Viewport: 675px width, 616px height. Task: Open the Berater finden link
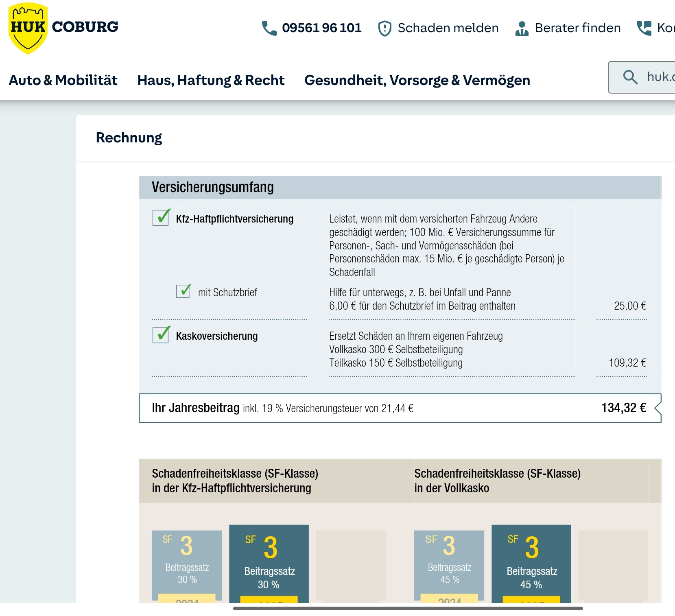577,28
